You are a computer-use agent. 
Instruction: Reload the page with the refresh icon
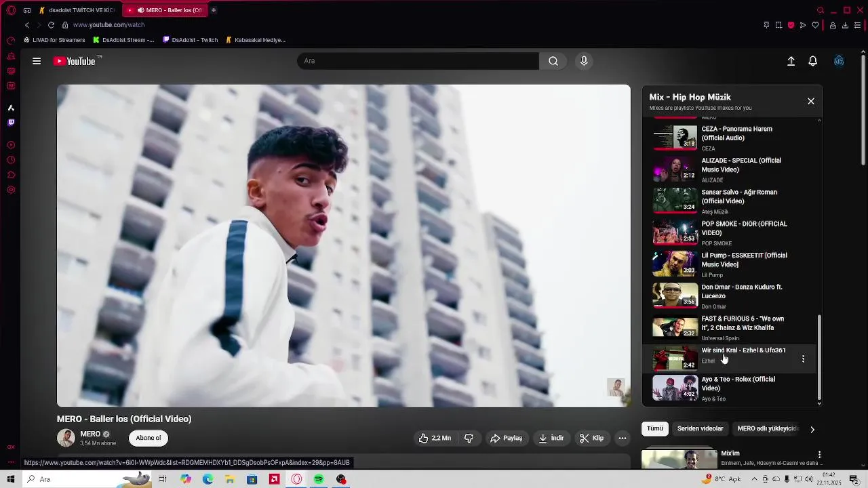click(51, 25)
